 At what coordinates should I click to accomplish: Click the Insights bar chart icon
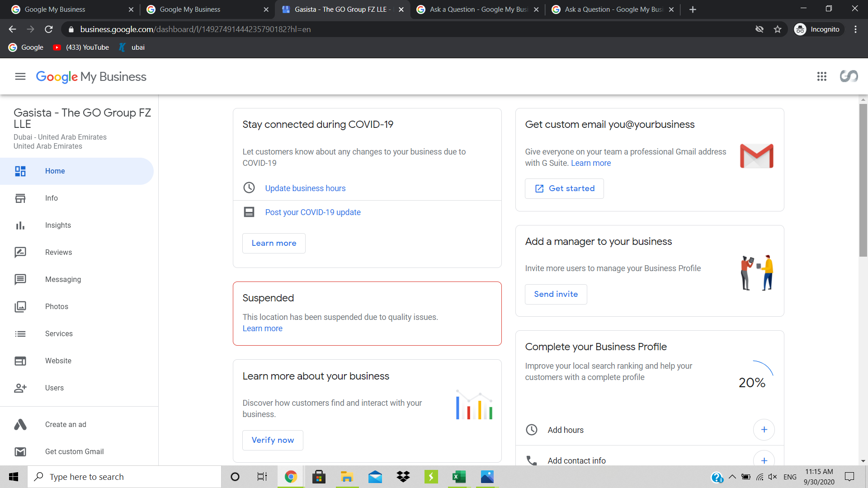pyautogui.click(x=20, y=225)
